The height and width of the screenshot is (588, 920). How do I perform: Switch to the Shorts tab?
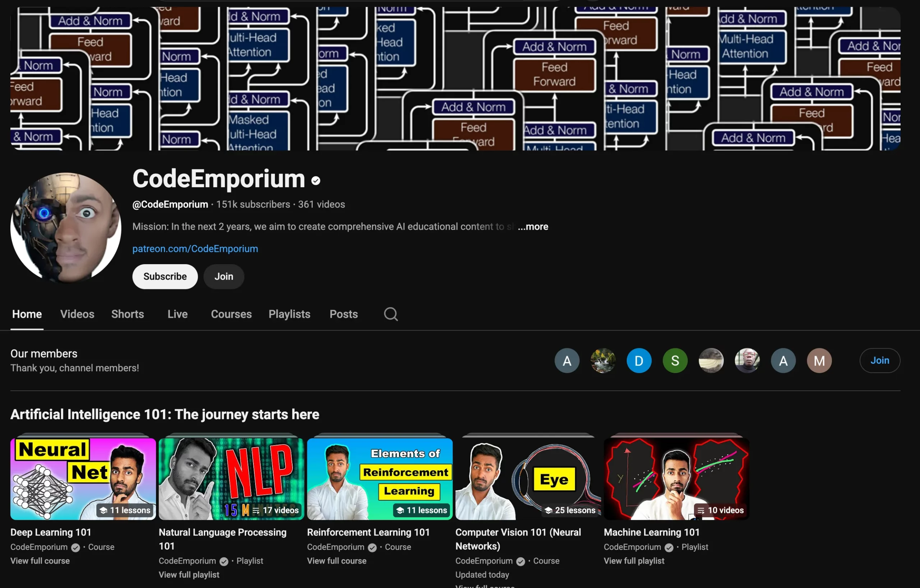[x=128, y=314]
